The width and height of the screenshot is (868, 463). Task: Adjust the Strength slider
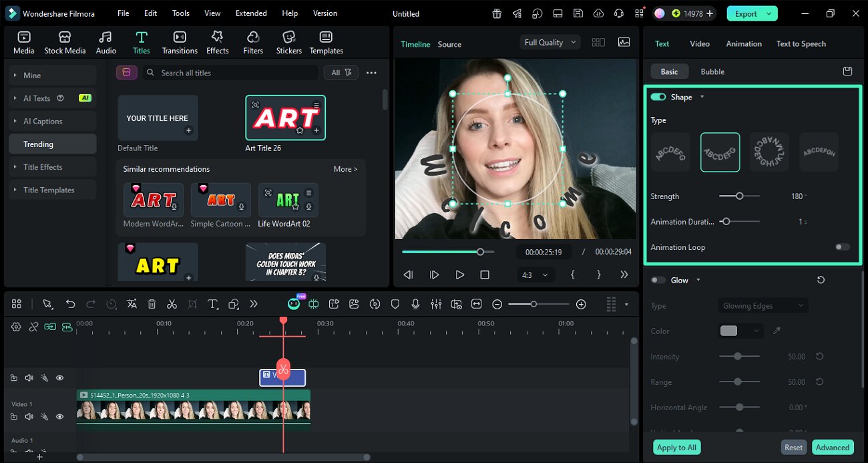click(739, 196)
